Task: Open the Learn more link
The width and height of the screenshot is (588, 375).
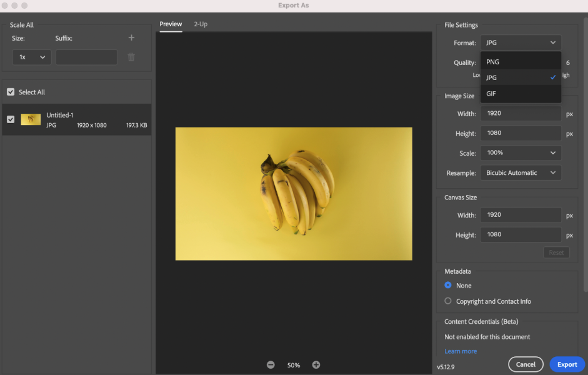Action: 461,351
